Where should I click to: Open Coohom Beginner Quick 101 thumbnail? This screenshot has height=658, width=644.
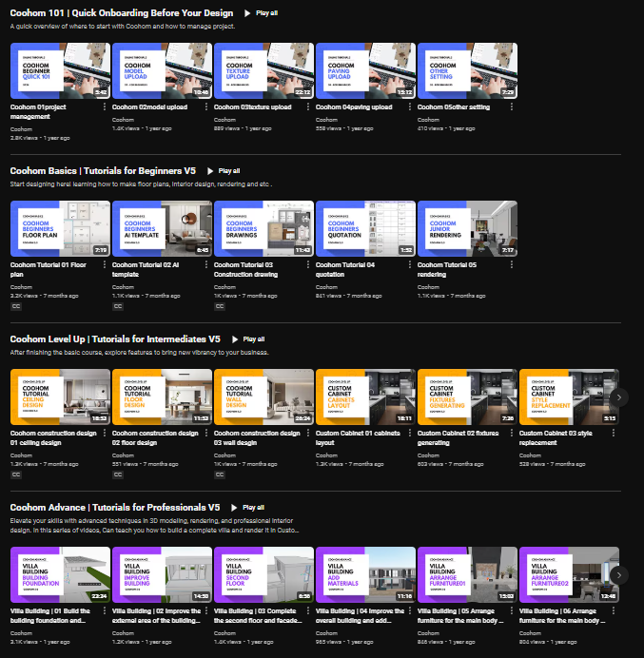pos(60,71)
